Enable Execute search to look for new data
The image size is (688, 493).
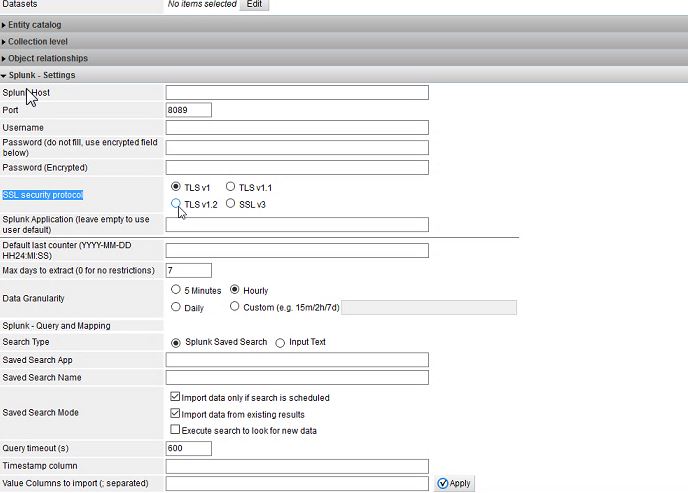click(175, 429)
